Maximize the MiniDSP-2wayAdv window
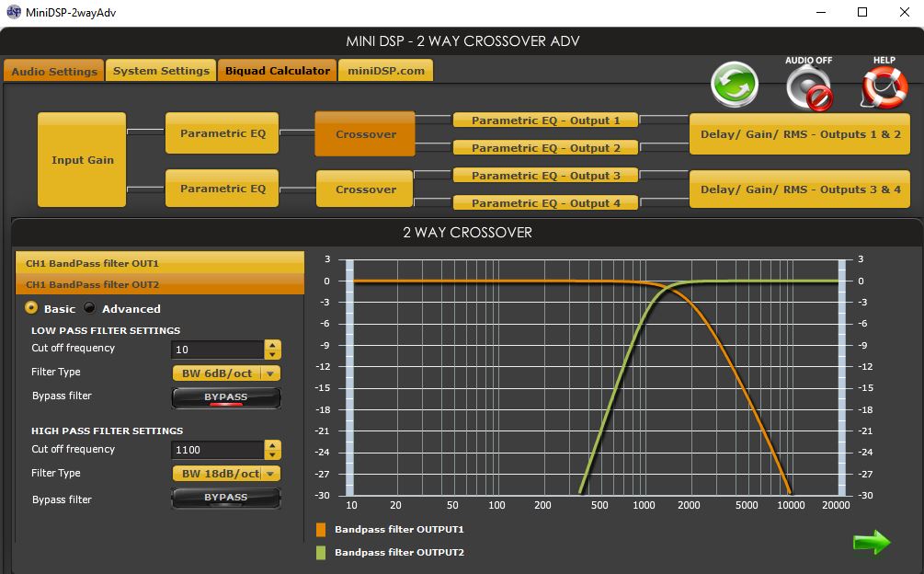This screenshot has width=924, height=574. coord(862,12)
